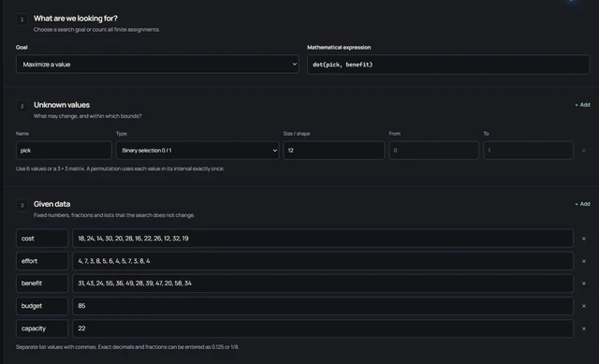Click the From field with value 0
The width and height of the screenshot is (599, 364).
tap(434, 151)
